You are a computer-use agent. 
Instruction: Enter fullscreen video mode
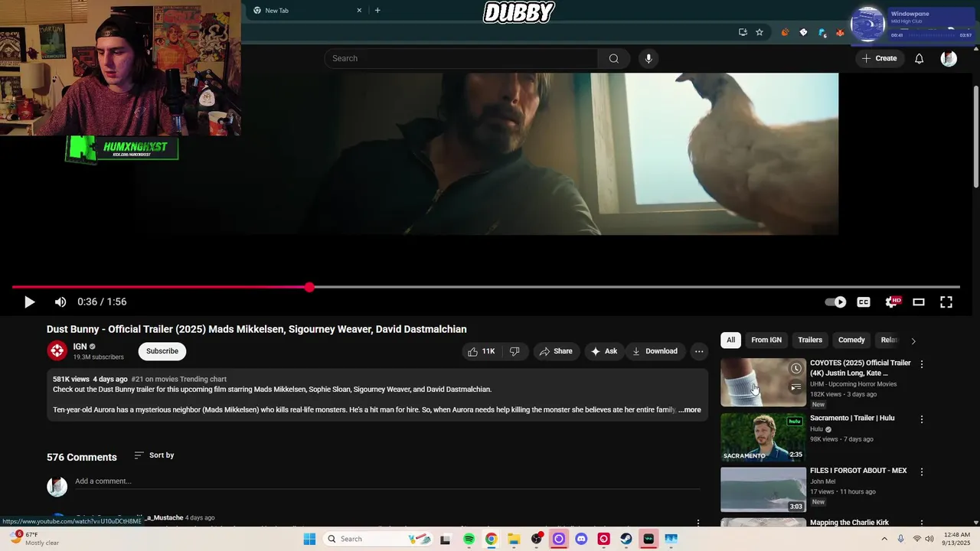[x=946, y=302]
